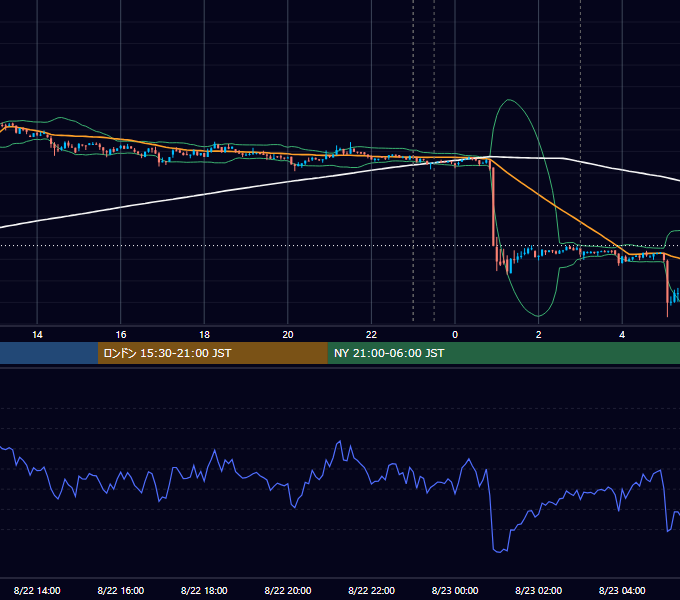Click the 8/23 04:00 date label on the oscillator axis

[x=622, y=590]
